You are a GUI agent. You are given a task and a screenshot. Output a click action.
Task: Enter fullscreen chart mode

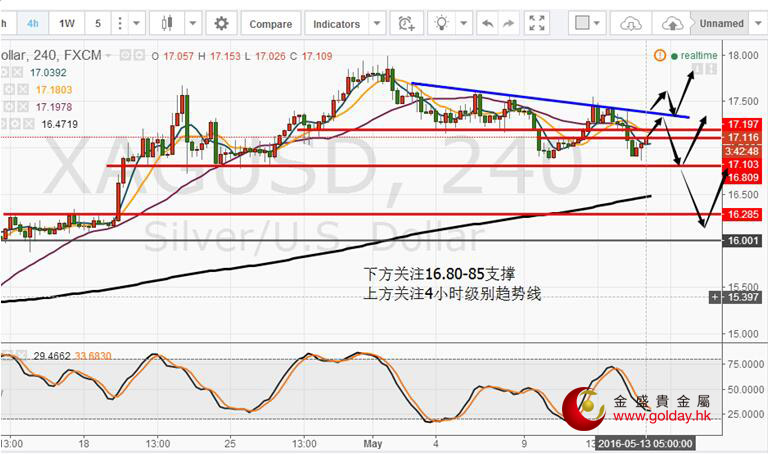click(x=538, y=23)
